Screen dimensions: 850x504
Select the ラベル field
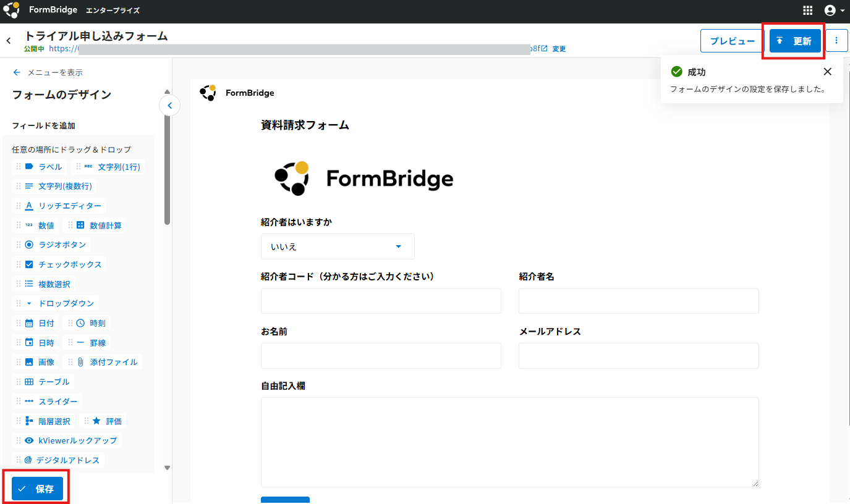[x=40, y=167]
